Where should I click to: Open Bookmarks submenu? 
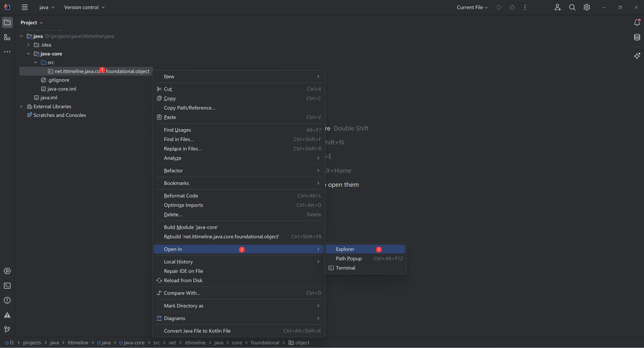pyautogui.click(x=238, y=183)
